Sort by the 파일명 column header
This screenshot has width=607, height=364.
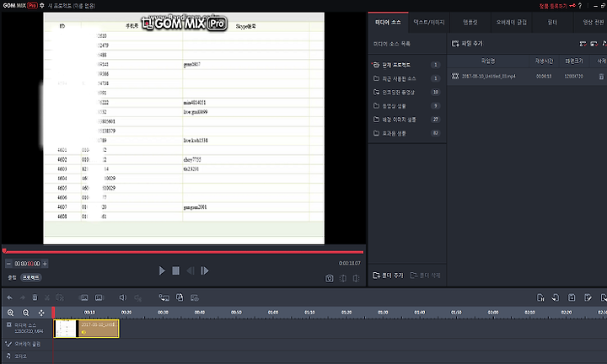tap(488, 62)
